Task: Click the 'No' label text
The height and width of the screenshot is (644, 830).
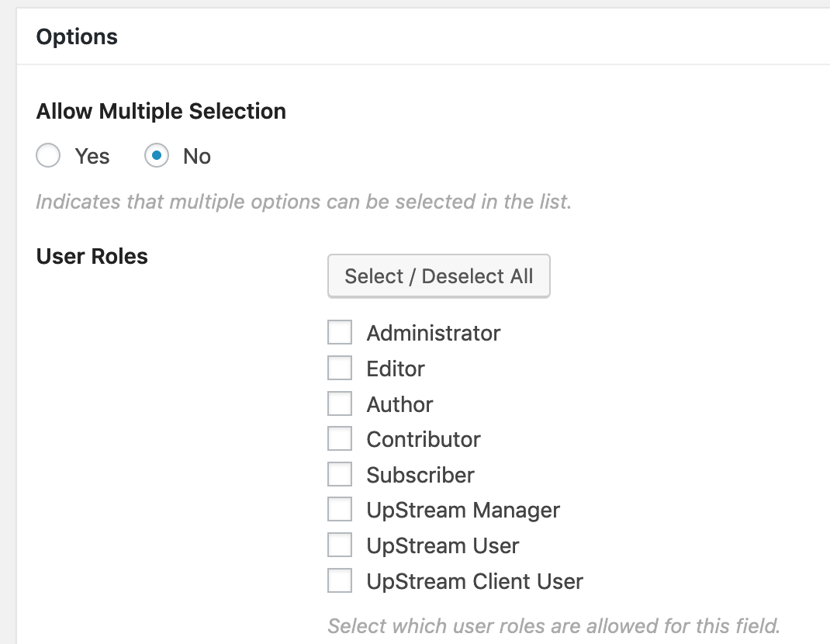Action: (197, 156)
